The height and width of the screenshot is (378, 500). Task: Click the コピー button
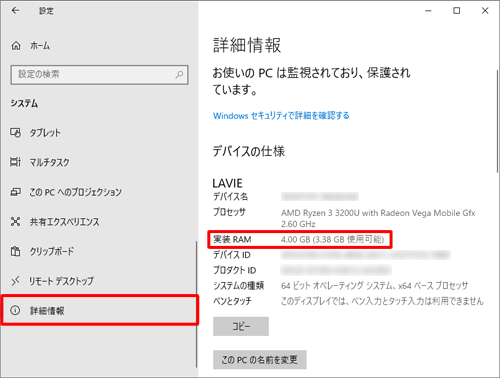click(241, 326)
